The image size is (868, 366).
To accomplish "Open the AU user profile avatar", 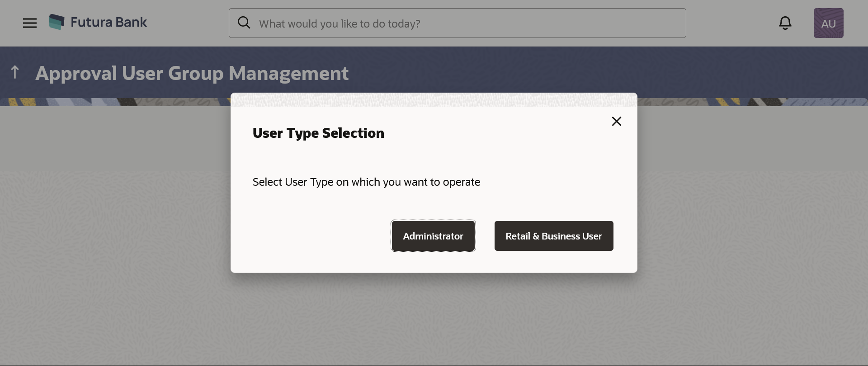I will point(828,23).
